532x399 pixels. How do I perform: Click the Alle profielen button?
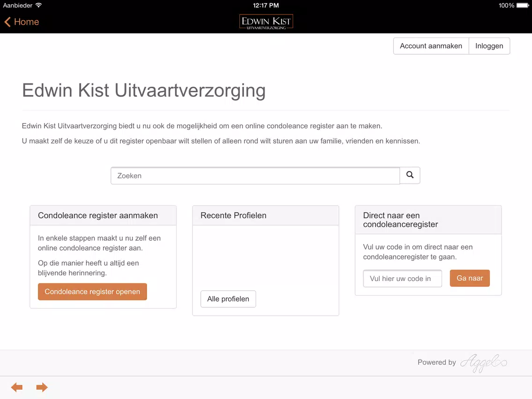click(x=228, y=299)
